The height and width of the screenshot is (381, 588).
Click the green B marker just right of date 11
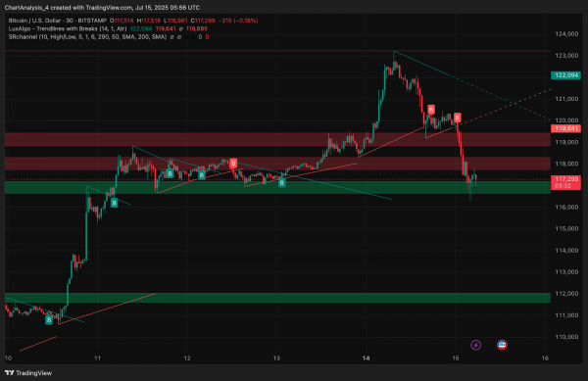point(114,203)
